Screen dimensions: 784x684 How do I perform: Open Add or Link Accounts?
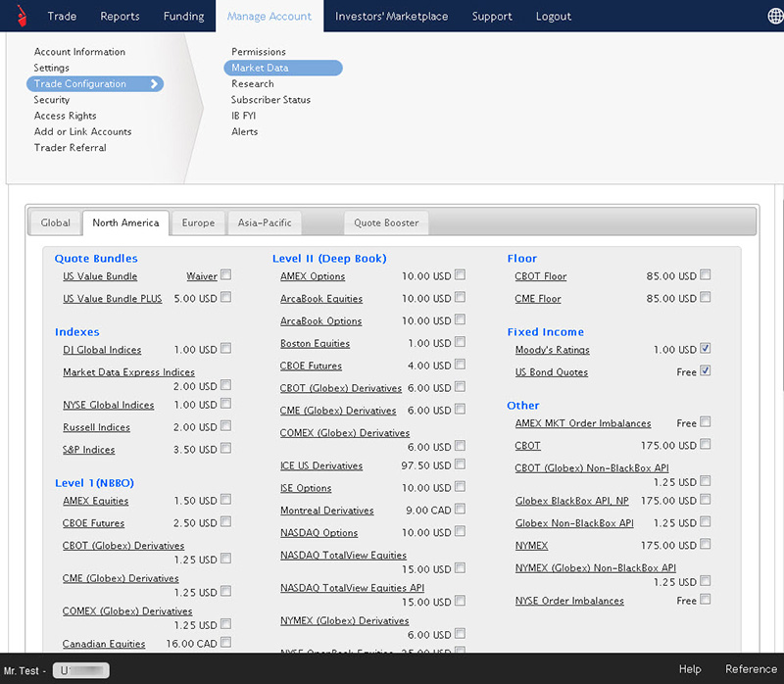click(x=82, y=131)
